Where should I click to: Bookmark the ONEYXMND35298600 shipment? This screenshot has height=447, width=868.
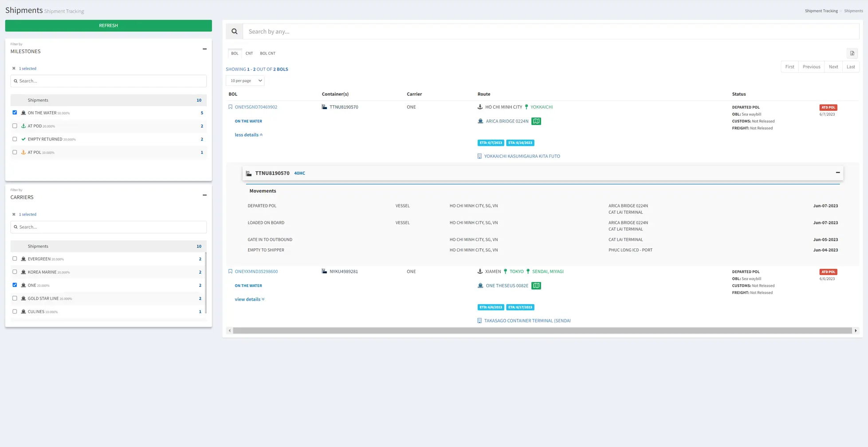click(x=230, y=271)
